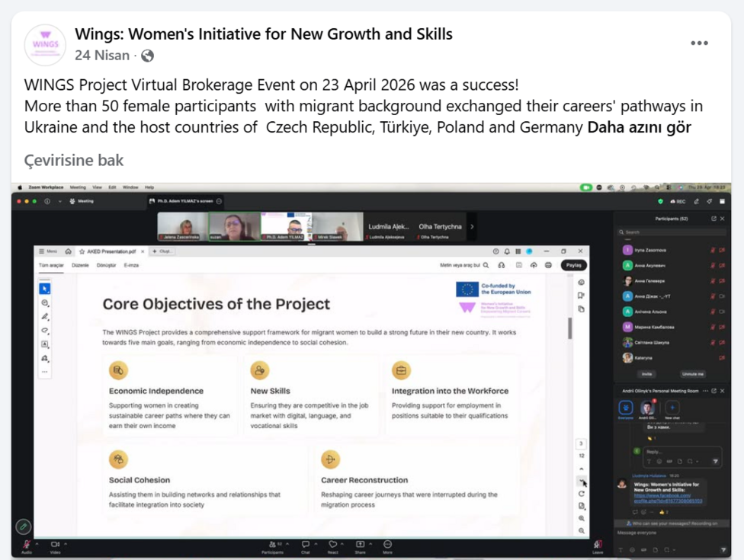This screenshot has height=560, width=744.
Task: Choose the comment/zoom tool below the arrow tool
Action: [x=45, y=302]
